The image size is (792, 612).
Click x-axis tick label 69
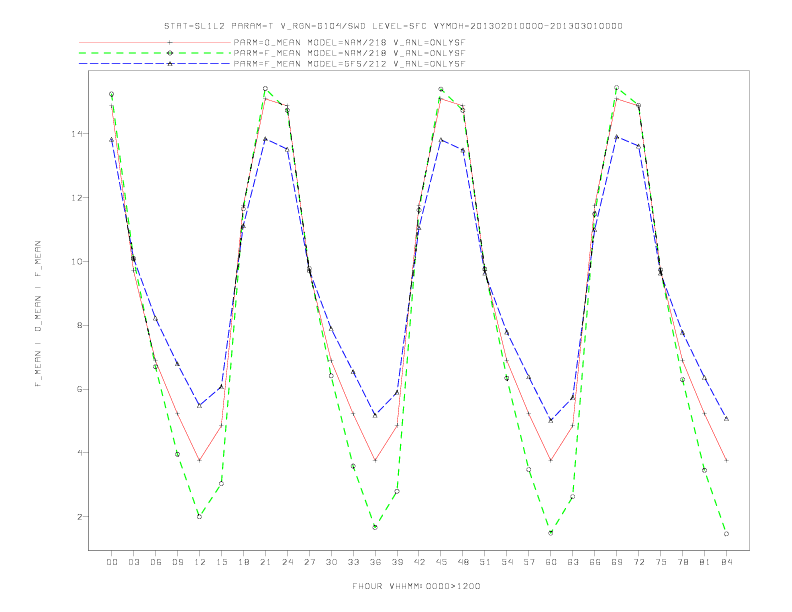click(617, 562)
